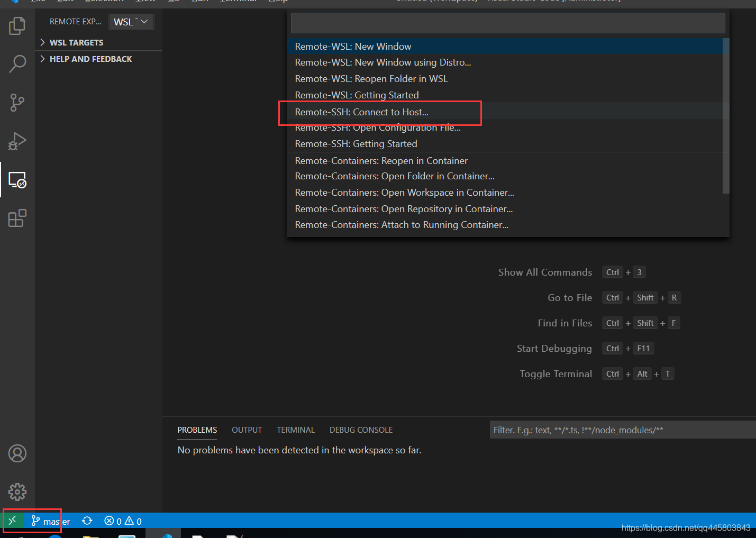
Task: Select Remote-WSL: Getting Started
Action: click(505, 95)
